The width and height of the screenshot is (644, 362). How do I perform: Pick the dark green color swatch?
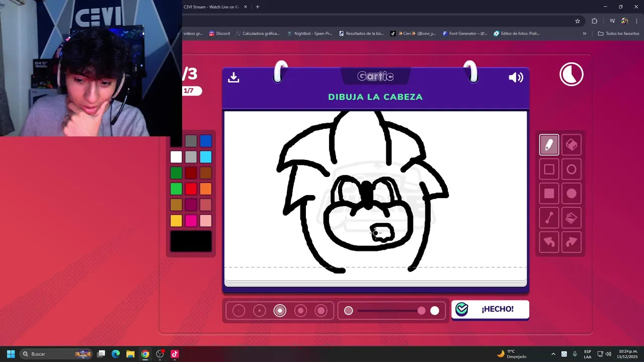[176, 173]
